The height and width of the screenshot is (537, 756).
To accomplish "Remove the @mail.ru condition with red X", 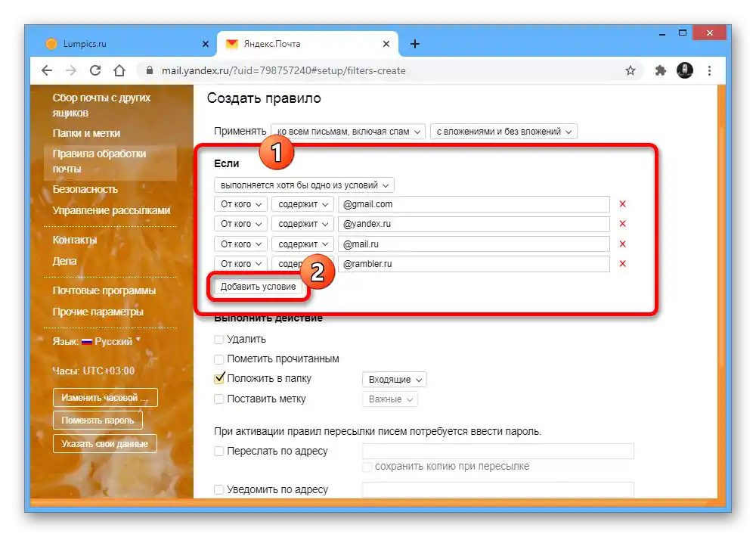I will coord(622,244).
